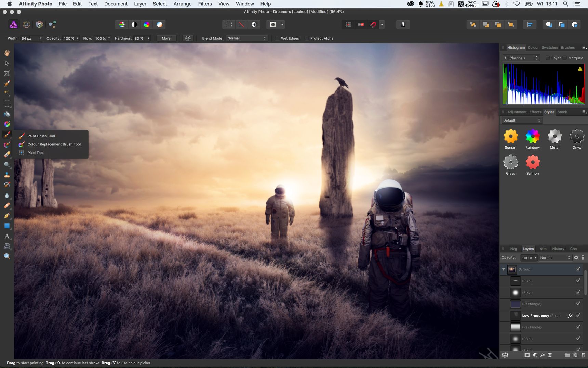Apply Auto White Balance from the toolbar
588x368 pixels.
[159, 24]
